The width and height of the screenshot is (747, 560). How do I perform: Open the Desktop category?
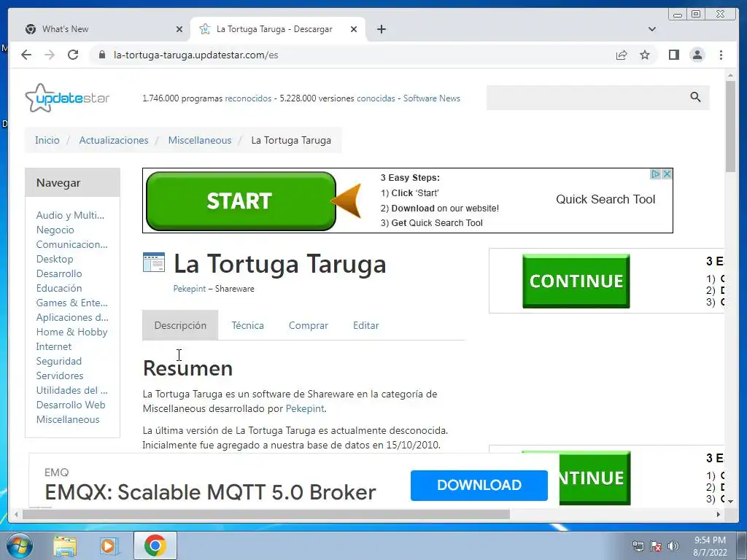click(x=54, y=259)
